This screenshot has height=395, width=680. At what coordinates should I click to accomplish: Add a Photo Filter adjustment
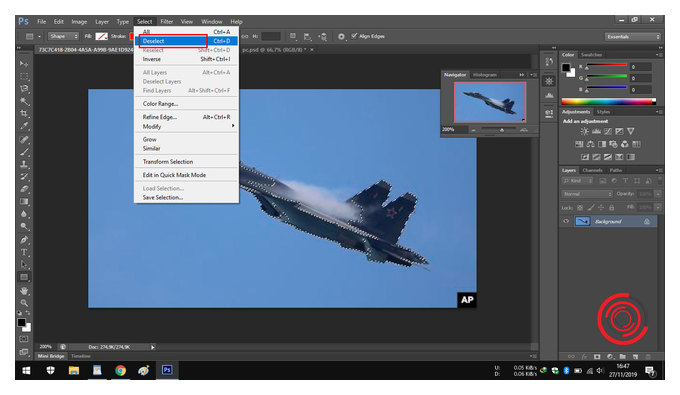coord(613,144)
